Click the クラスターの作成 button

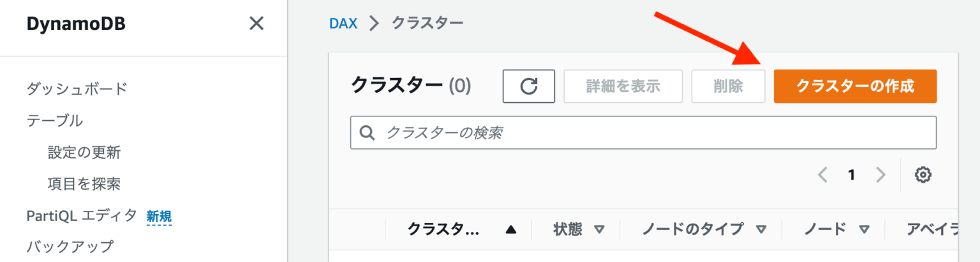[x=855, y=86]
